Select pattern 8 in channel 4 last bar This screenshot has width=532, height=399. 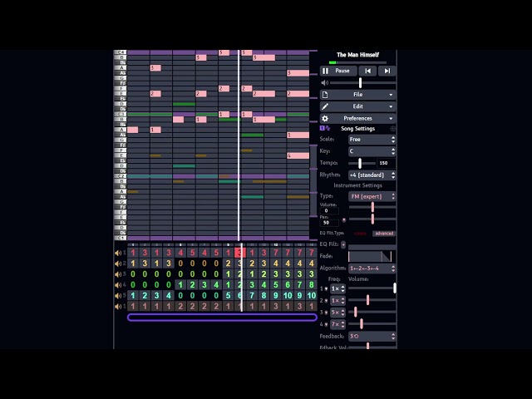pyautogui.click(x=312, y=285)
